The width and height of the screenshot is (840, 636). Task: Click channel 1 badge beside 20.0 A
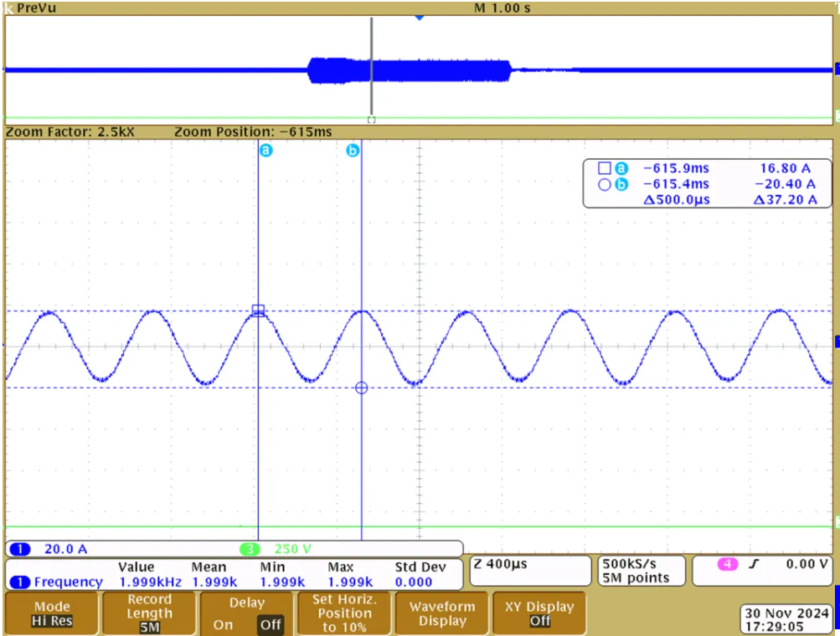20,549
